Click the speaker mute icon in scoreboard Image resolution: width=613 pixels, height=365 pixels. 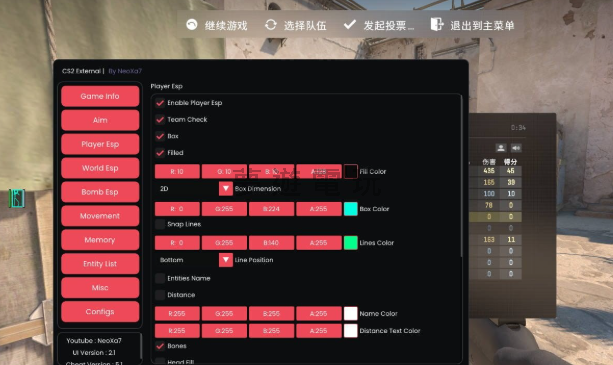(x=516, y=148)
